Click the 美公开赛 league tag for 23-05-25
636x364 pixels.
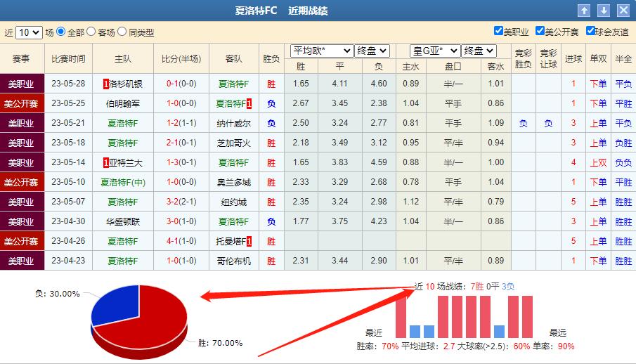click(22, 103)
